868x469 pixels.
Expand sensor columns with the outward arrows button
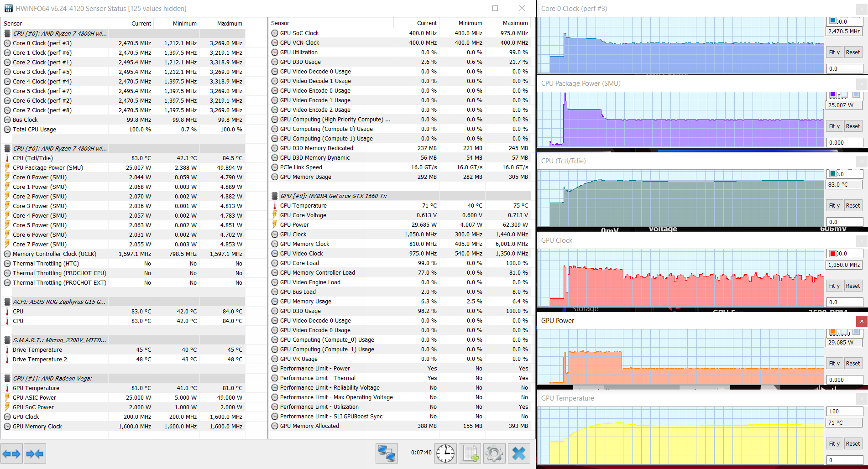(11, 453)
